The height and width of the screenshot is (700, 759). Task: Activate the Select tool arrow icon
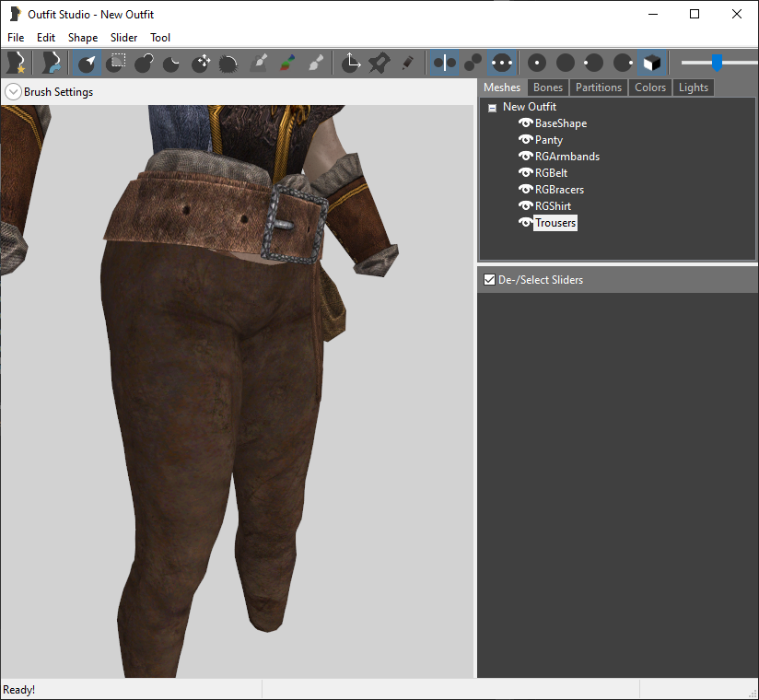[x=88, y=63]
